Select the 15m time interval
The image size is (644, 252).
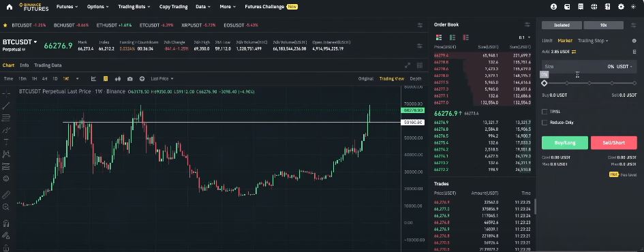(22, 79)
